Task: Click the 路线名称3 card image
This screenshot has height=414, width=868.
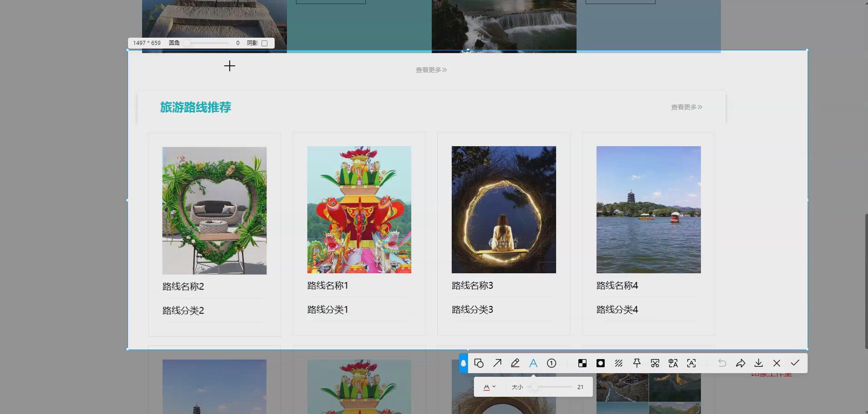Action: point(503,209)
